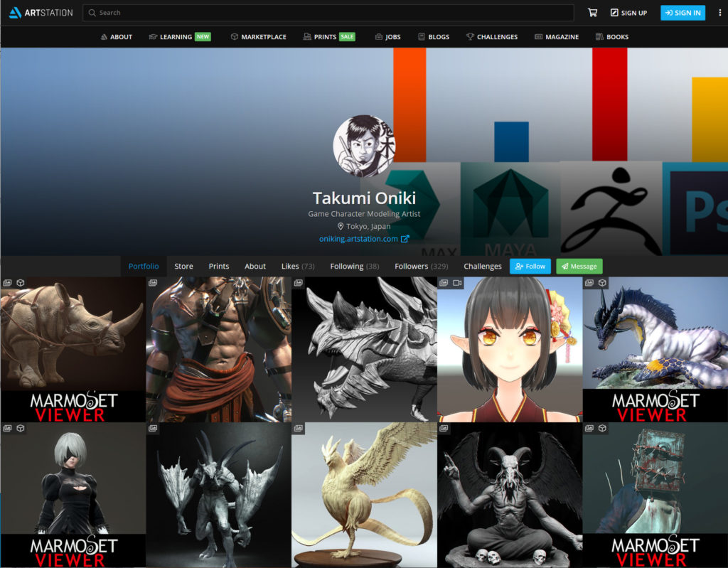Open the MAGAZINE nav item
This screenshot has width=728, height=568.
(x=557, y=37)
